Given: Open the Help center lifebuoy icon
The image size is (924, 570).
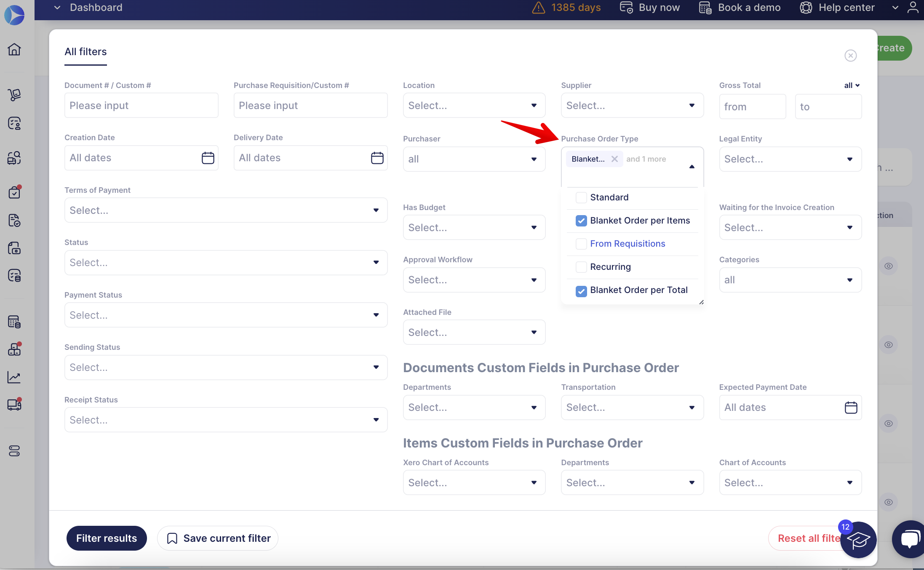Looking at the screenshot, I should click(x=806, y=8).
